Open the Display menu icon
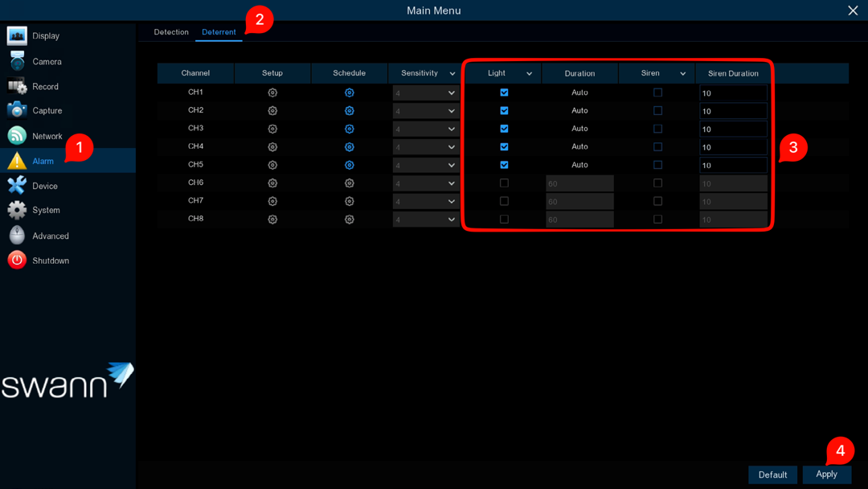The width and height of the screenshot is (868, 489). point(17,35)
